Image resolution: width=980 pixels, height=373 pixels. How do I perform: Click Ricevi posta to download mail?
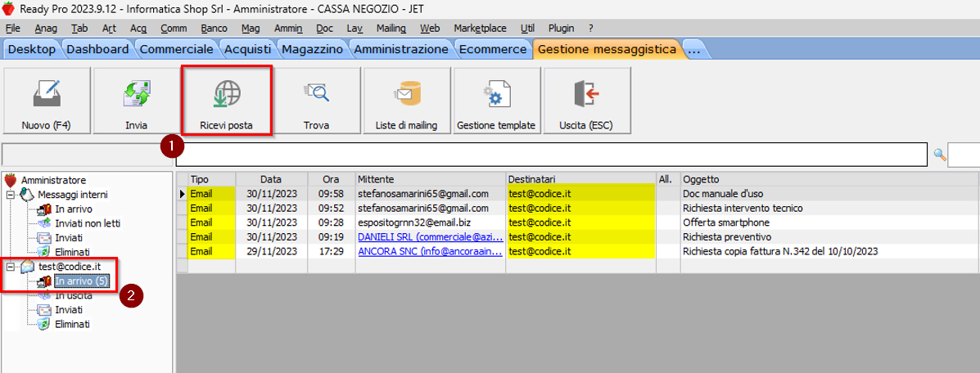pyautogui.click(x=226, y=101)
